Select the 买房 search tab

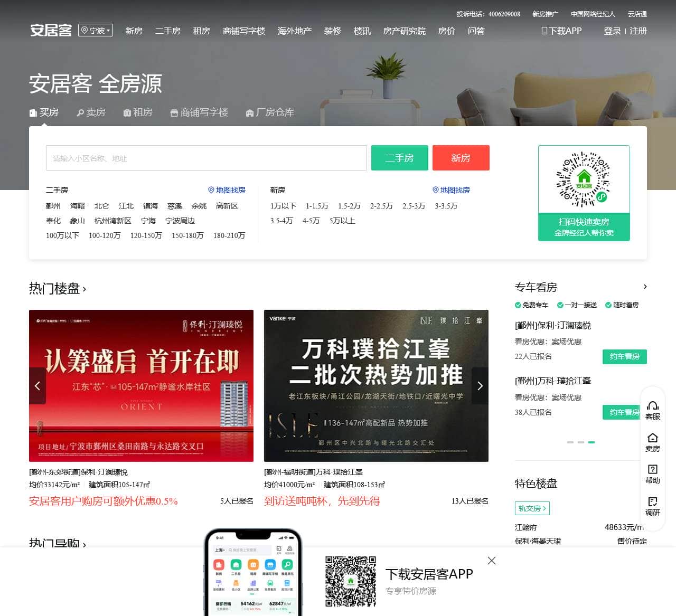[x=44, y=112]
